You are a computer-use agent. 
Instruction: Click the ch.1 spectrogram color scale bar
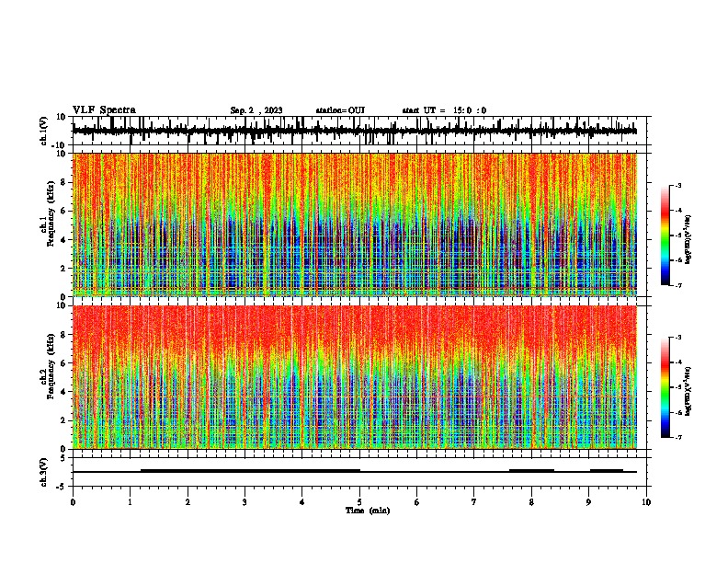coord(665,236)
